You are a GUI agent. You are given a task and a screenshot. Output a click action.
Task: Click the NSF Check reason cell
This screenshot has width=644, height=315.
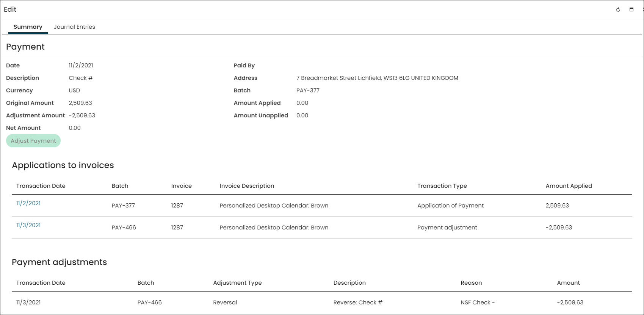pos(478,303)
